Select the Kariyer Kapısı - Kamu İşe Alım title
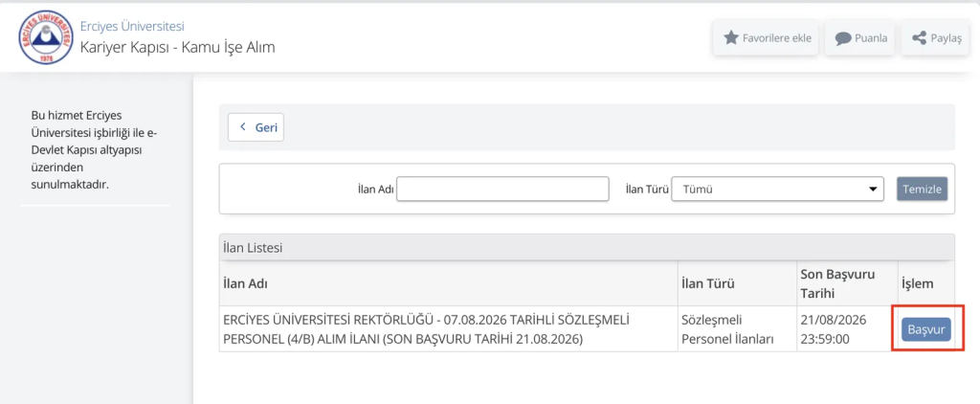This screenshot has width=980, height=404. [177, 48]
